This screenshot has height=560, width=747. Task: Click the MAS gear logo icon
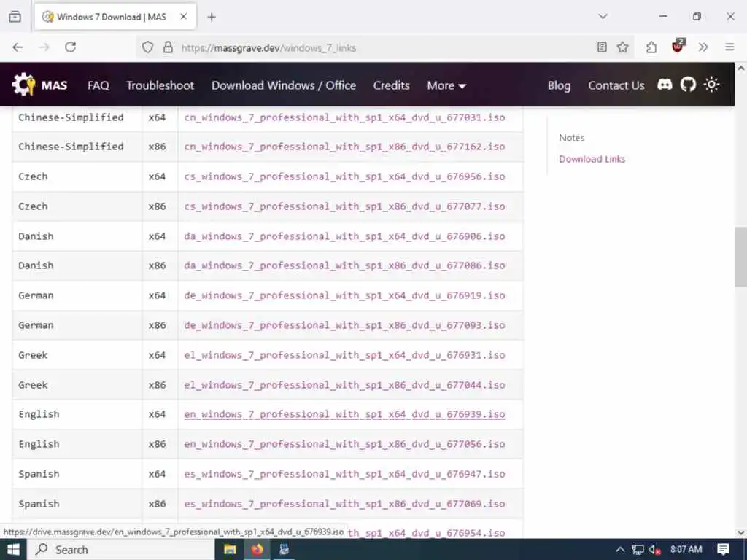(23, 85)
